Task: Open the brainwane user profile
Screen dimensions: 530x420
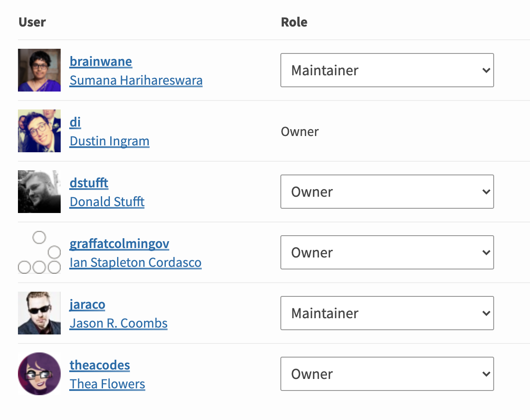Action: coord(100,61)
